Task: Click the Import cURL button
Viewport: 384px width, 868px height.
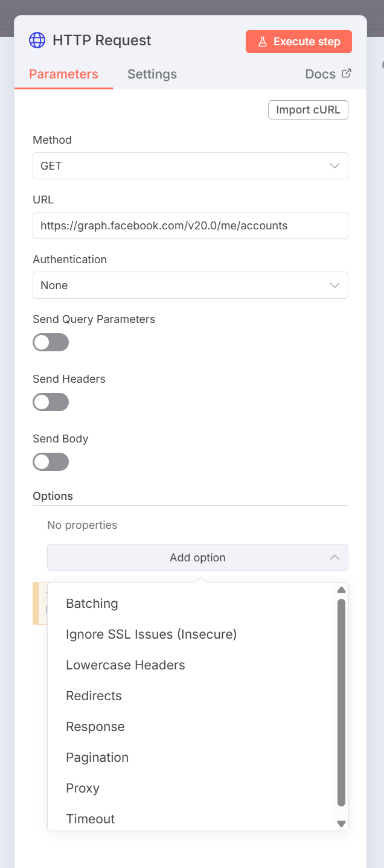Action: (308, 110)
